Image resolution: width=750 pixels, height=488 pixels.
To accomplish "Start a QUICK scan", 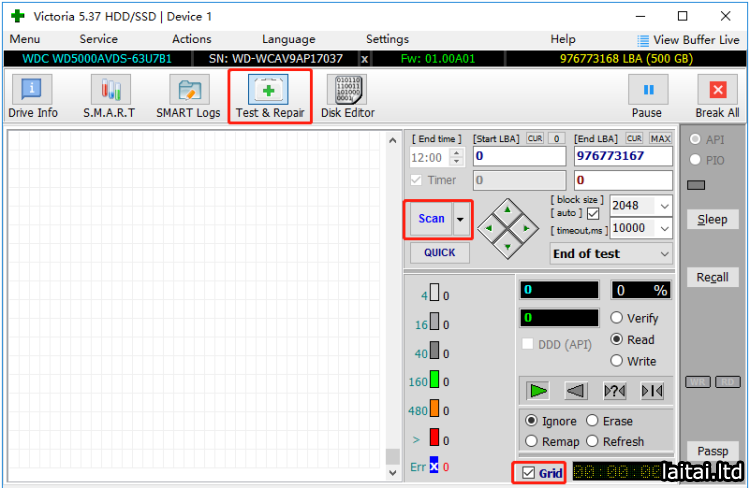I will (x=439, y=253).
